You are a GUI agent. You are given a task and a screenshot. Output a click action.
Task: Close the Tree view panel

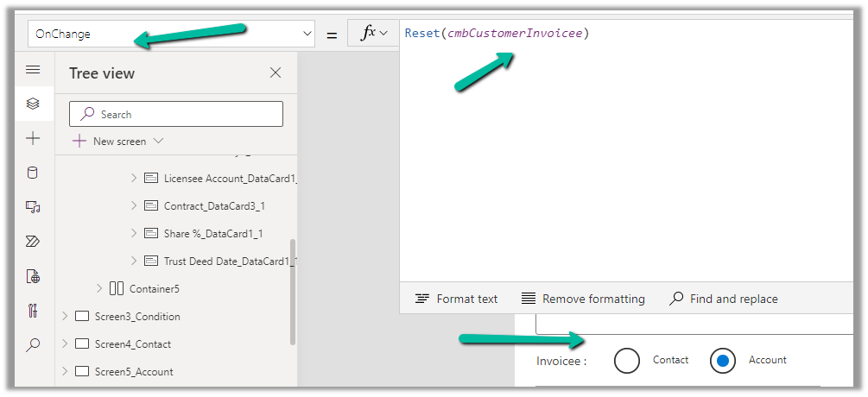point(276,73)
